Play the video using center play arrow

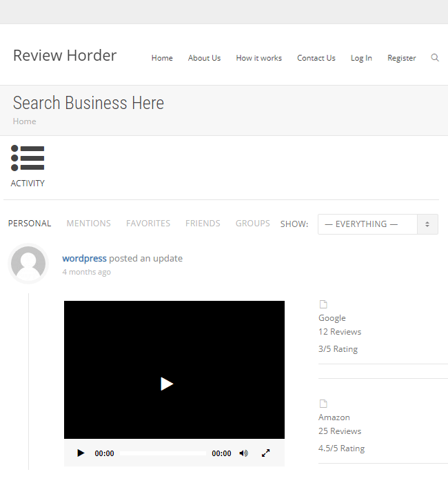click(x=167, y=384)
